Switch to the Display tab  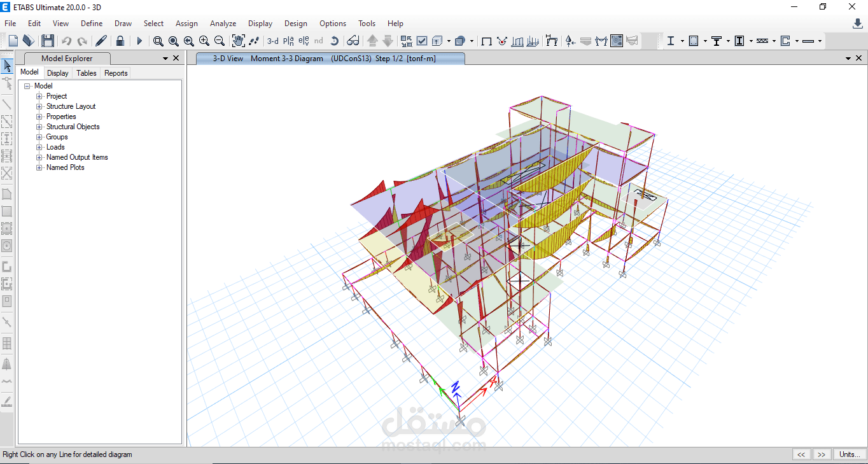click(58, 73)
